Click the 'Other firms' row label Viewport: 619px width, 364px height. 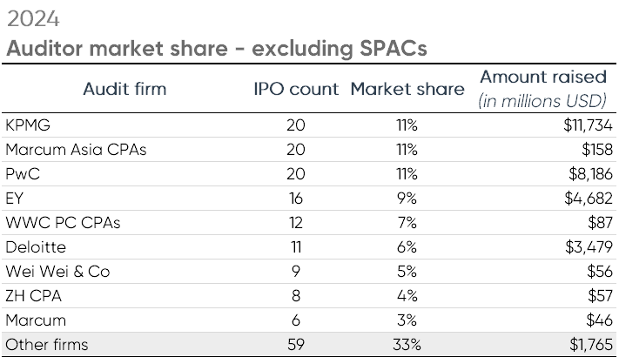pyautogui.click(x=46, y=345)
